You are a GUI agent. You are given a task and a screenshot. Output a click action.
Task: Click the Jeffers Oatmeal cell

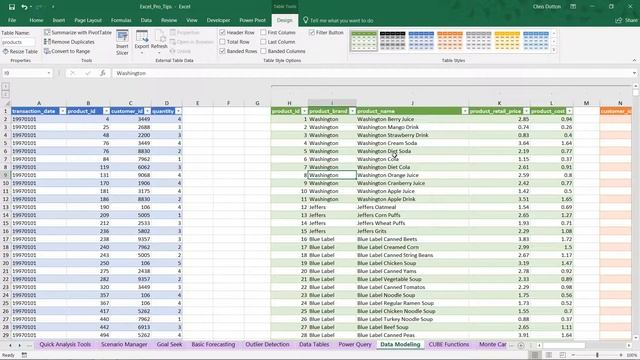(x=412, y=207)
